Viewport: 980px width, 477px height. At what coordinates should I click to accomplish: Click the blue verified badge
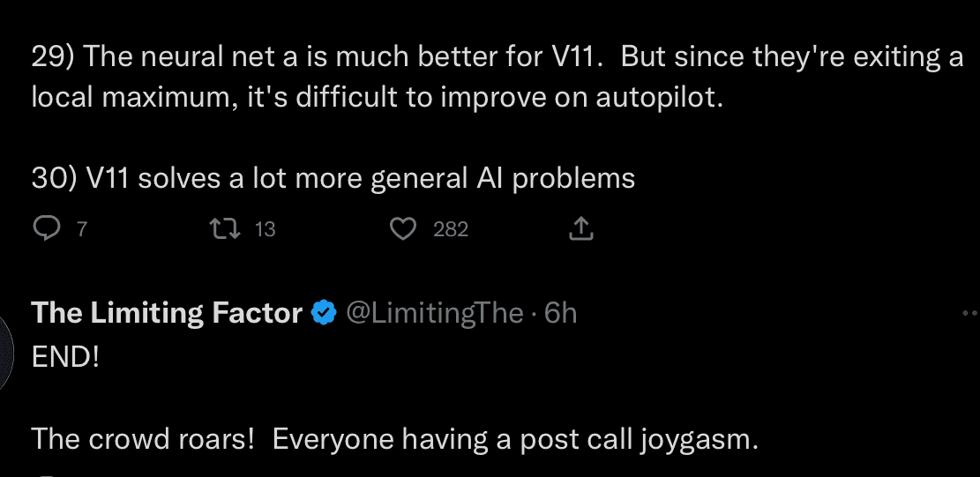pyautogui.click(x=324, y=312)
